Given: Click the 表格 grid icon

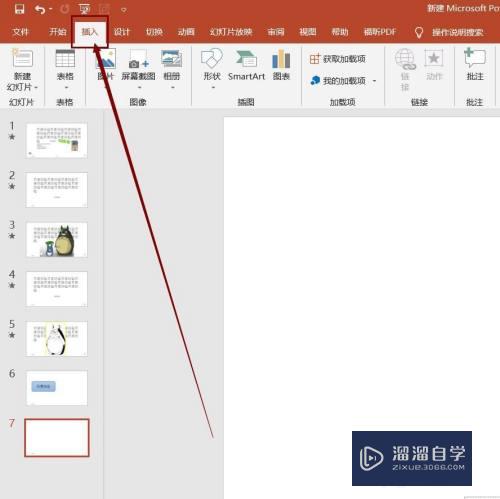Looking at the screenshot, I should coord(65,59).
